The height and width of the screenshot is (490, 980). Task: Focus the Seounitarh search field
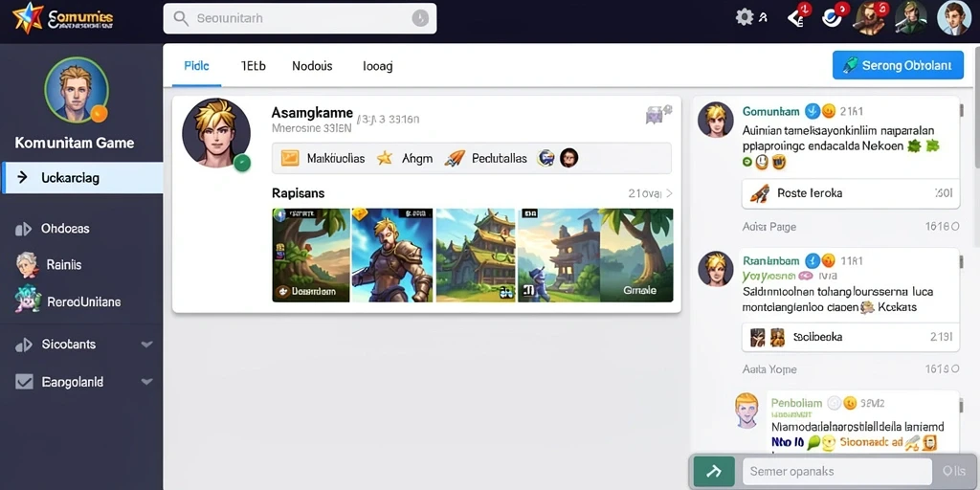coord(300,19)
